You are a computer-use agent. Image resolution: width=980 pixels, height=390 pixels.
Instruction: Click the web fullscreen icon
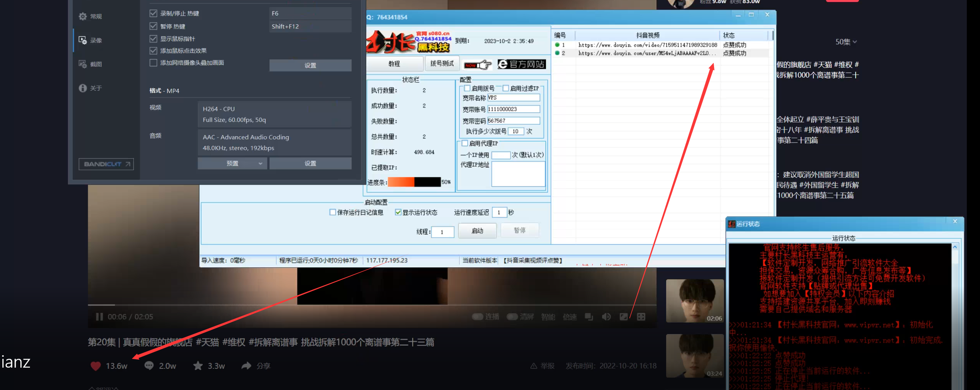623,317
